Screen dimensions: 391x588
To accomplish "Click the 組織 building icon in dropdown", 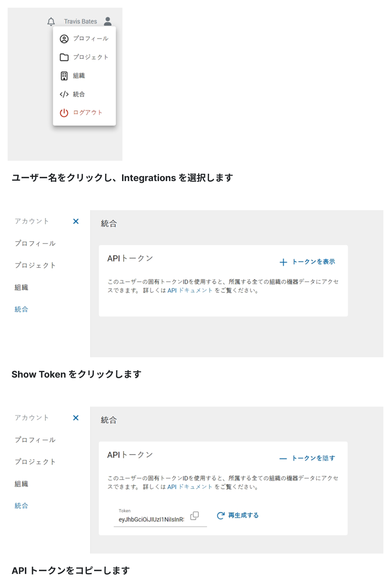I will 64,76.
